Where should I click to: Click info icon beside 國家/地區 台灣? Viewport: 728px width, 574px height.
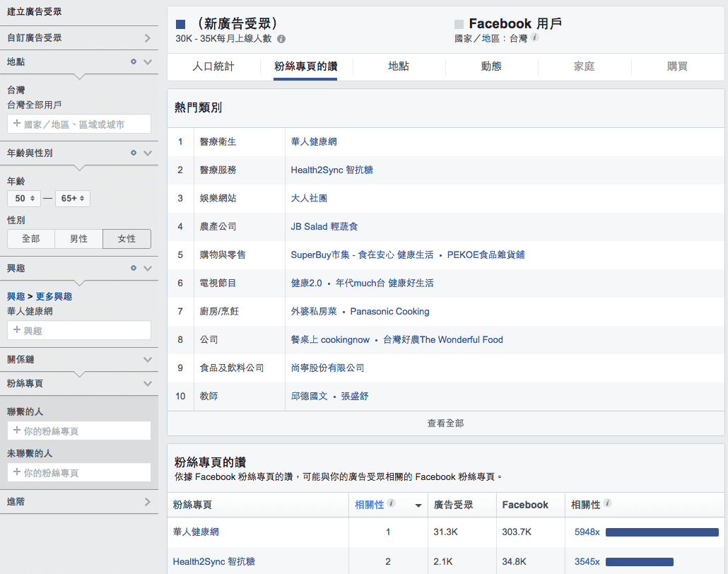pos(534,37)
